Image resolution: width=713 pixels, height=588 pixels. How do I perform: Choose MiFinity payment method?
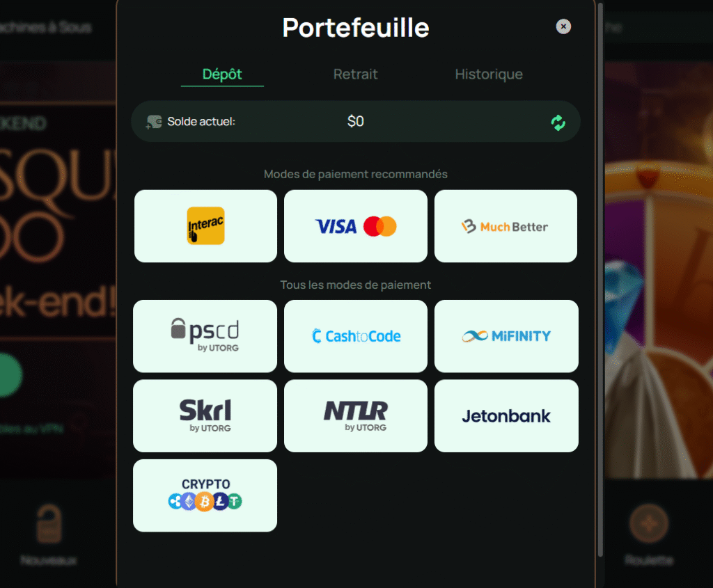(506, 336)
